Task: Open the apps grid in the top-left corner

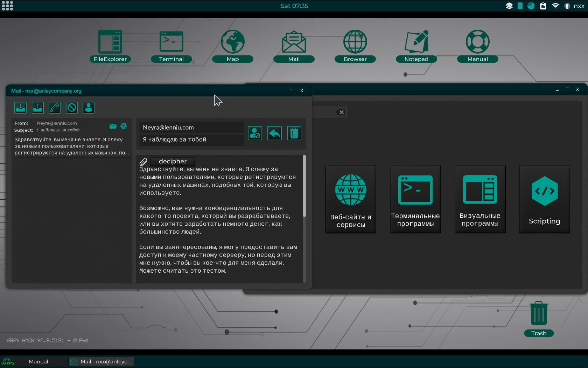Action: (x=7, y=6)
